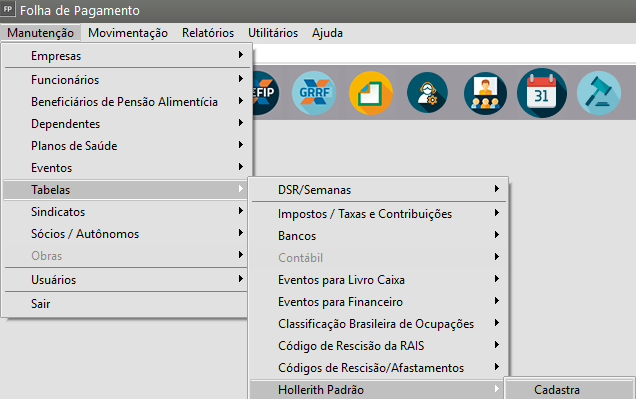Open the Movimentação menu

128,33
